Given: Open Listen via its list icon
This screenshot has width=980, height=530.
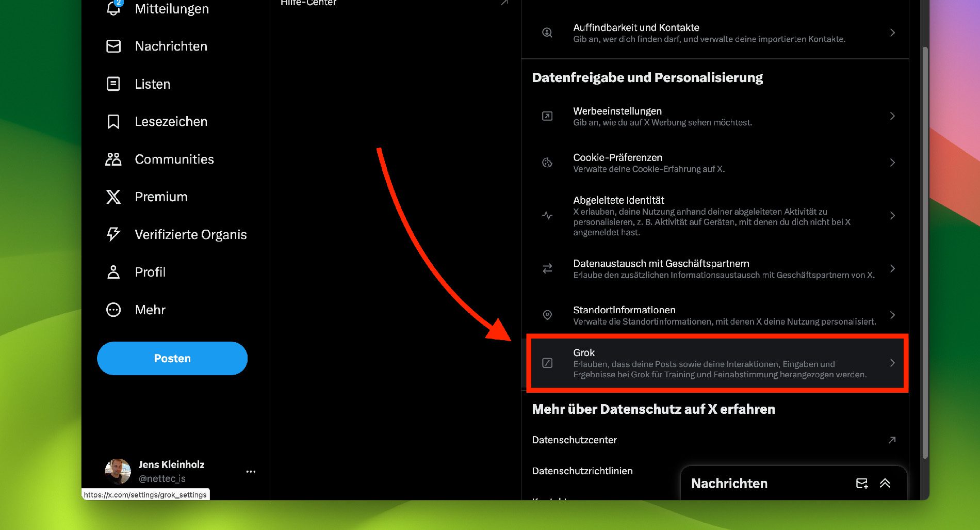Looking at the screenshot, I should click(x=113, y=84).
